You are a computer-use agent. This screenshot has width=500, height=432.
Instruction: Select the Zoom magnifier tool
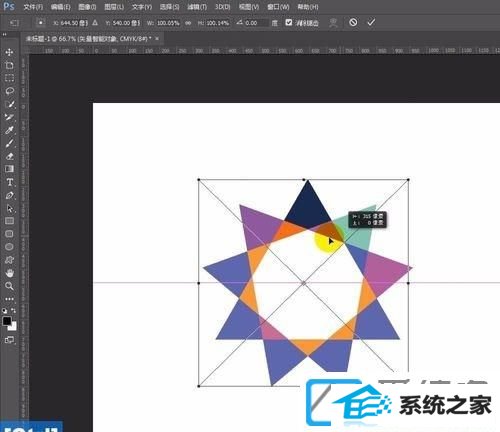(9, 286)
